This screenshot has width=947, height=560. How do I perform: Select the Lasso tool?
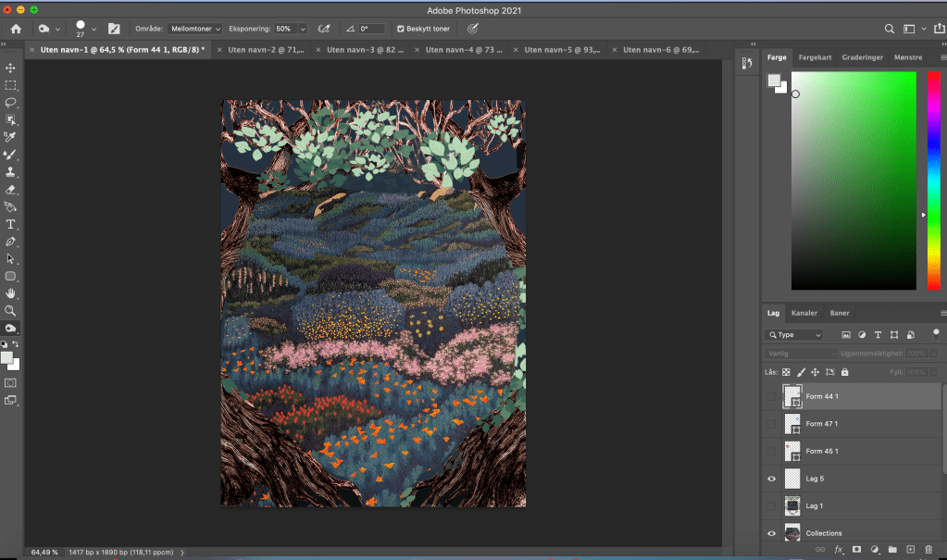coord(11,103)
